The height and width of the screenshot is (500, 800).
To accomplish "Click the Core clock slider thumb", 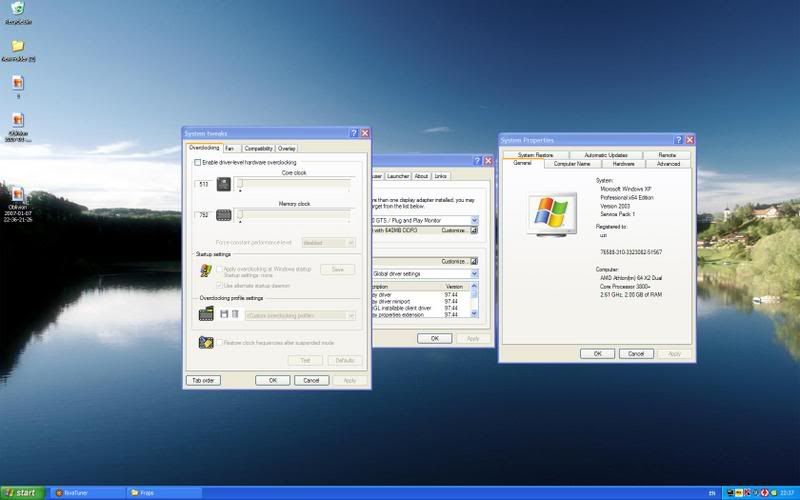I will pyautogui.click(x=240, y=185).
